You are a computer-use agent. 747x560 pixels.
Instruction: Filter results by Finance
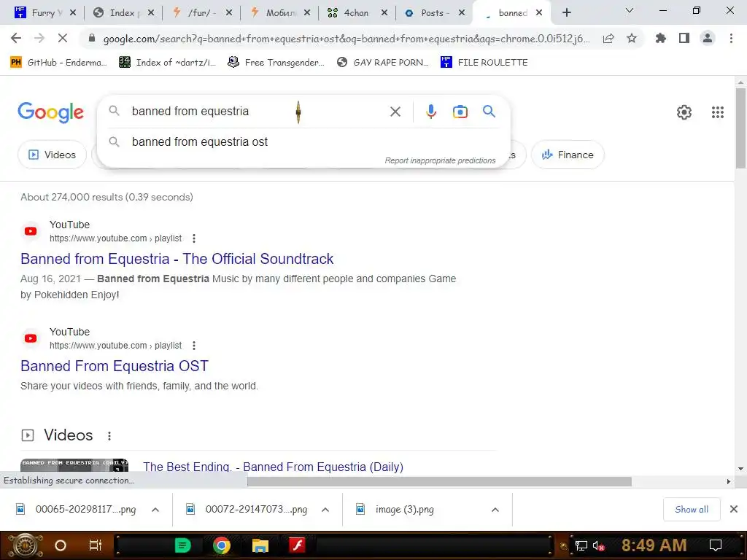(568, 155)
